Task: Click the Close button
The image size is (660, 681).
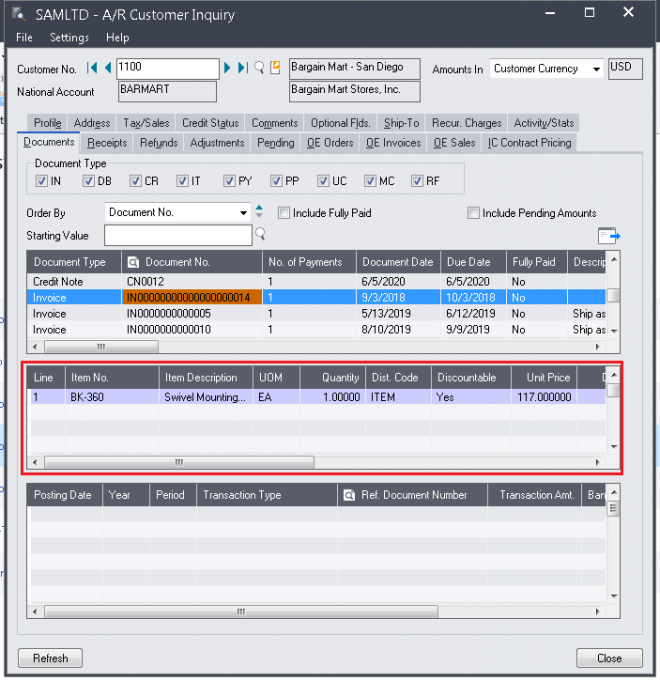Action: point(609,658)
